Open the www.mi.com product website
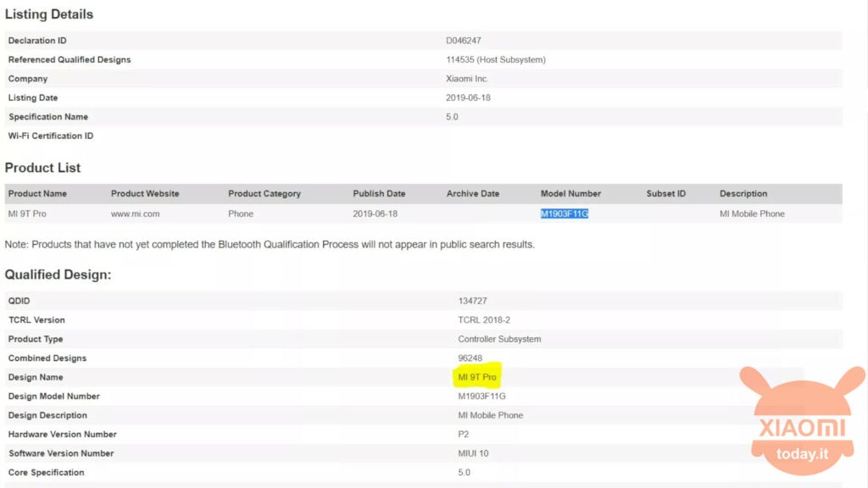Screen dimensions: 868x488 (135, 213)
